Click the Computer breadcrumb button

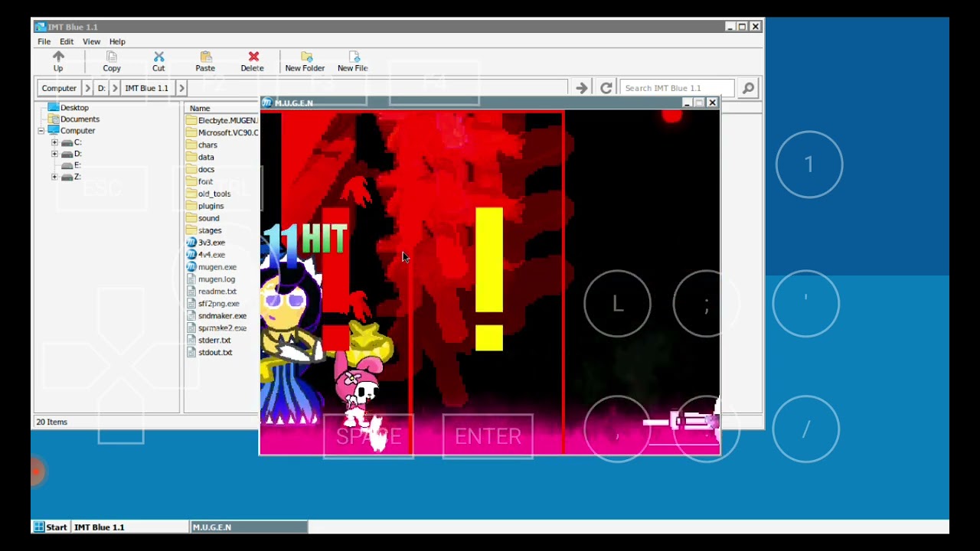59,88
